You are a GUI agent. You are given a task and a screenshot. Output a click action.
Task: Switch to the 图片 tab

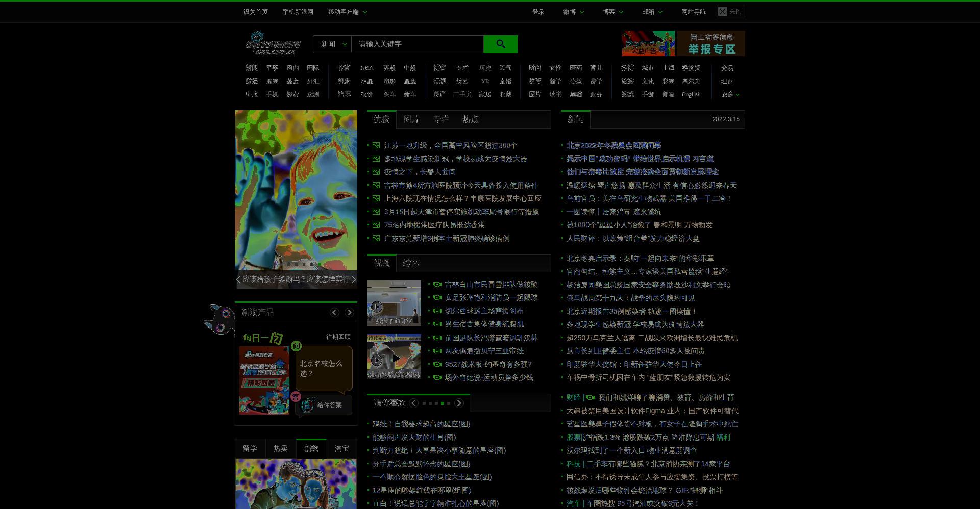pos(411,119)
